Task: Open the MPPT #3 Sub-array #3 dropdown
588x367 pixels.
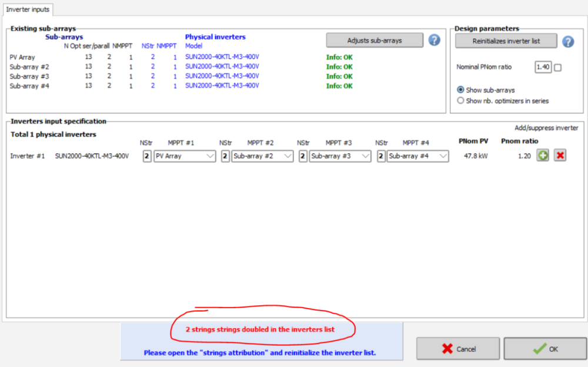Action: click(340, 156)
